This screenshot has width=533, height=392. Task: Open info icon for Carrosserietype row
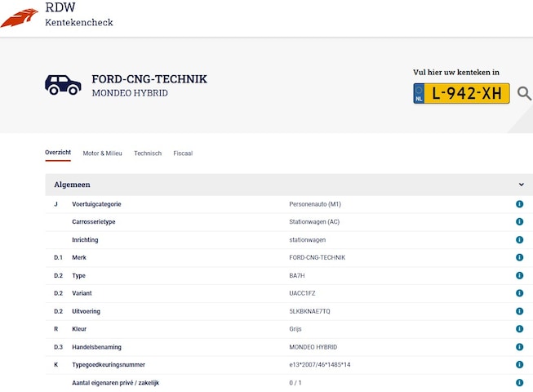tap(519, 221)
